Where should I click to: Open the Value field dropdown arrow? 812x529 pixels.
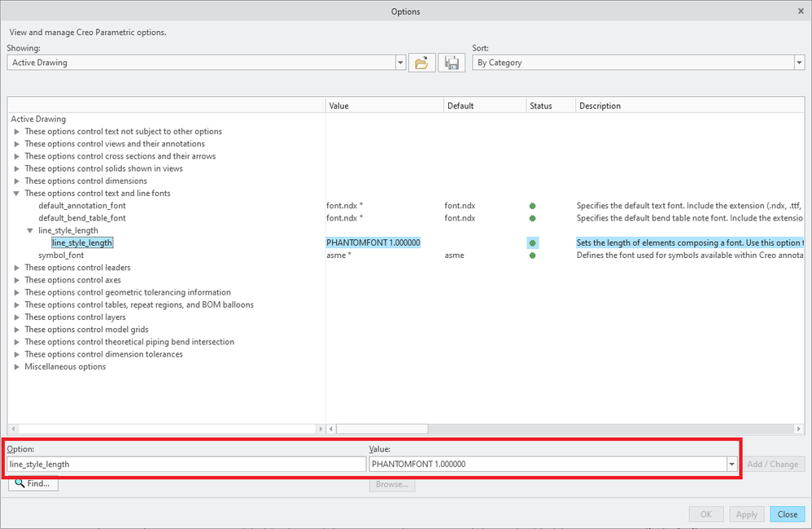[x=731, y=464]
